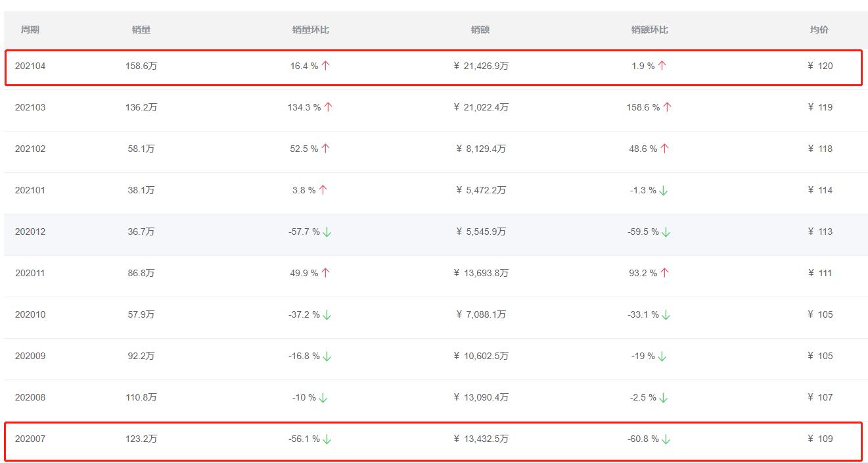Click the 销额环比 column header
The width and height of the screenshot is (868, 463).
[x=650, y=30]
